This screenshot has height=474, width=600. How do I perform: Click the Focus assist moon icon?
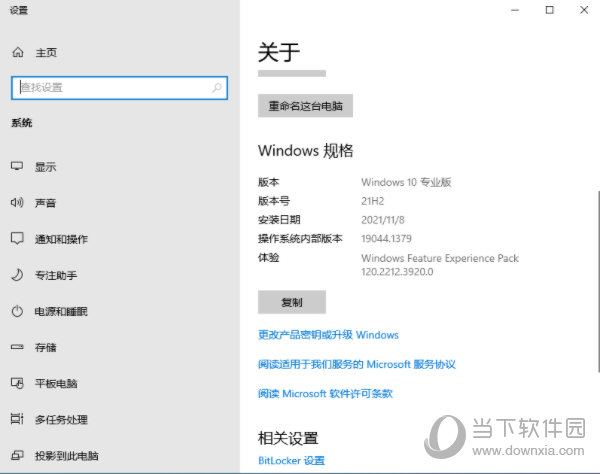[17, 275]
